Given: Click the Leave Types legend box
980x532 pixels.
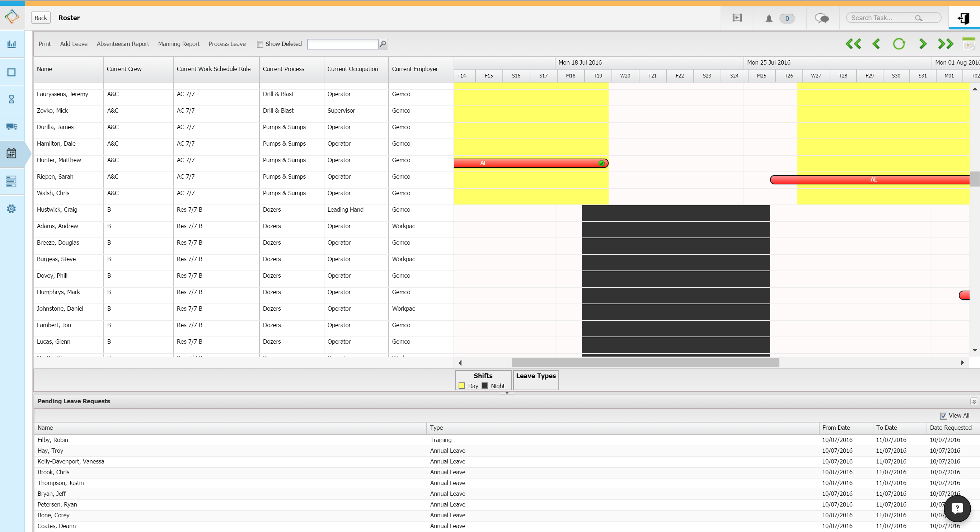Looking at the screenshot, I should pos(536,380).
